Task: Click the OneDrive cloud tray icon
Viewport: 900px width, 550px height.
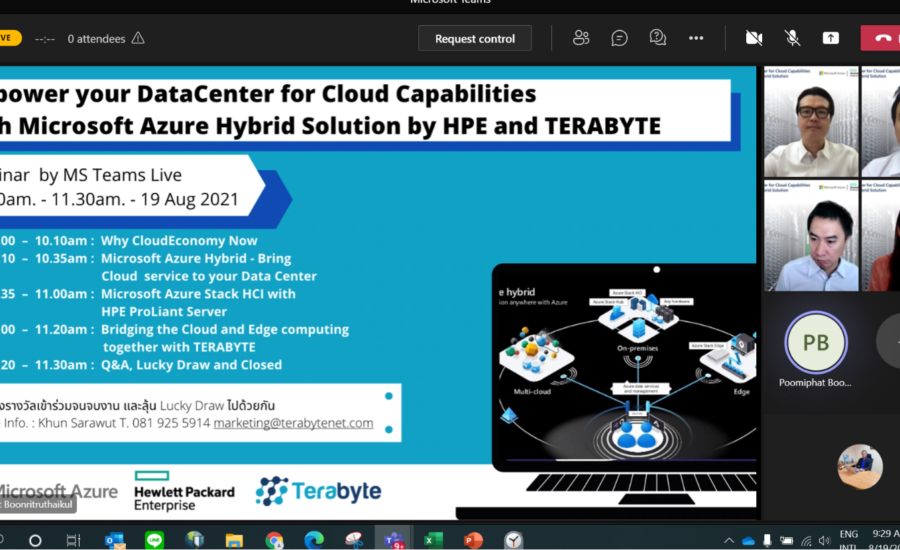Action: point(748,540)
